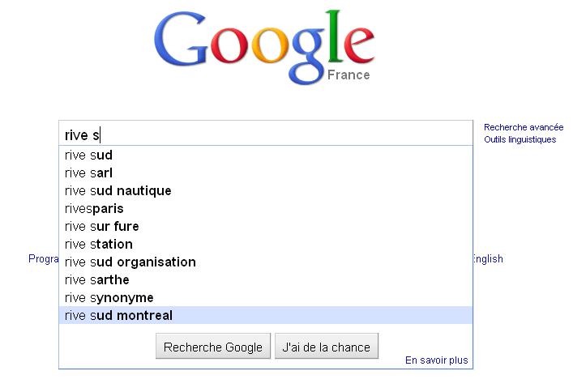Screen dimensions: 573x392
Task: Select the "rive sud" suggestion
Action: tap(266, 155)
